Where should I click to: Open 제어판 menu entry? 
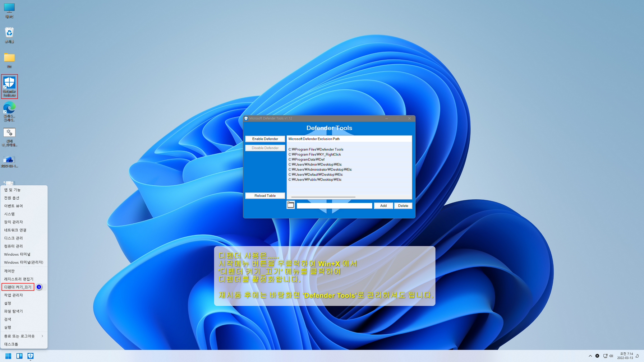tap(24, 271)
